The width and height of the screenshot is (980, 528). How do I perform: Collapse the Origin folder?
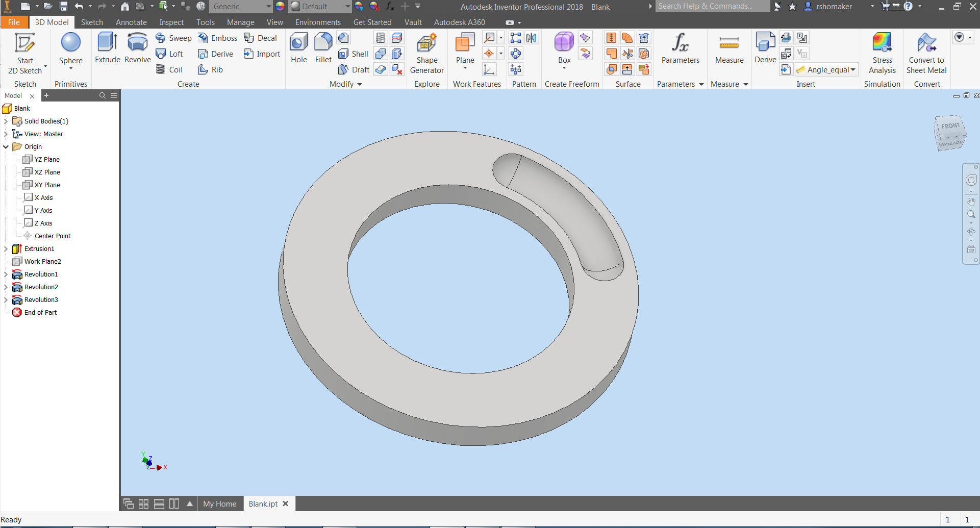click(x=6, y=147)
